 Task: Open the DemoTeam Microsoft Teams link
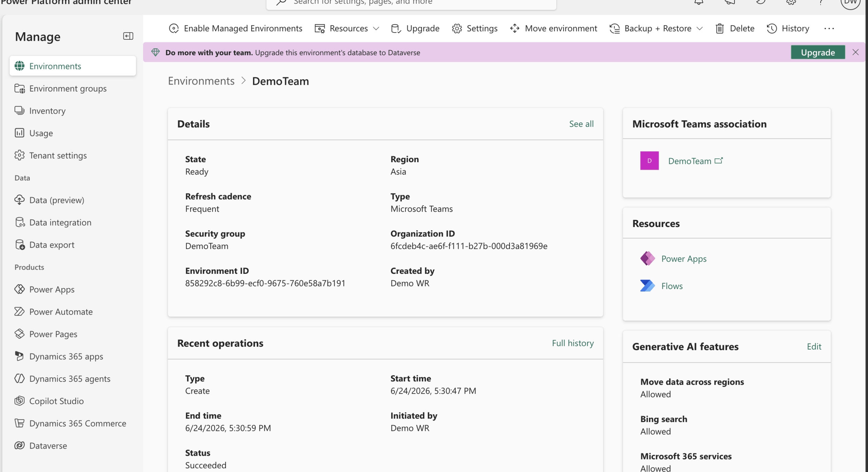(x=689, y=161)
